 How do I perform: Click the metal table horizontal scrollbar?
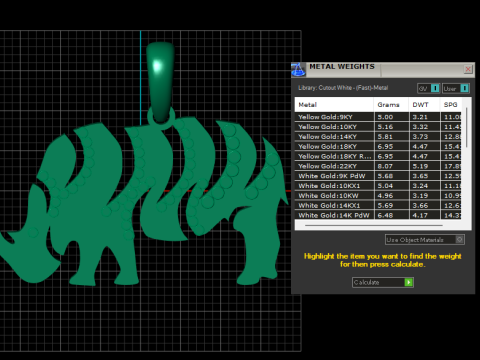click(374, 226)
